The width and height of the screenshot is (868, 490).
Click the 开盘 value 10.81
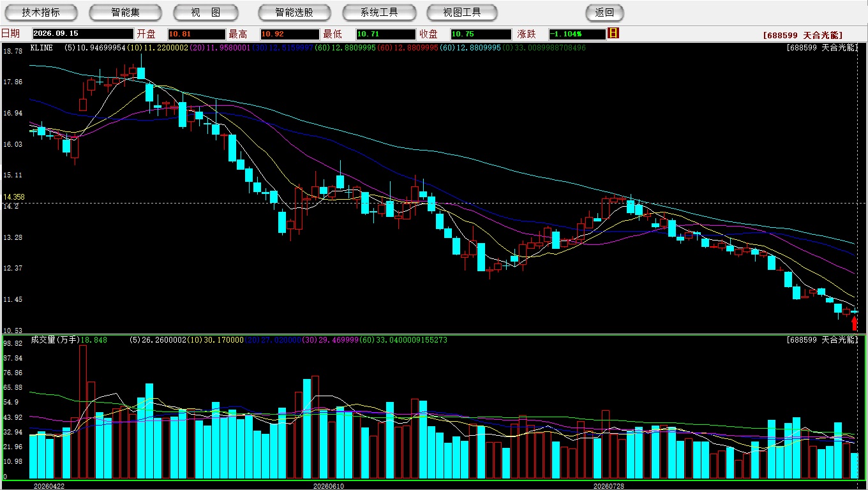coord(197,34)
